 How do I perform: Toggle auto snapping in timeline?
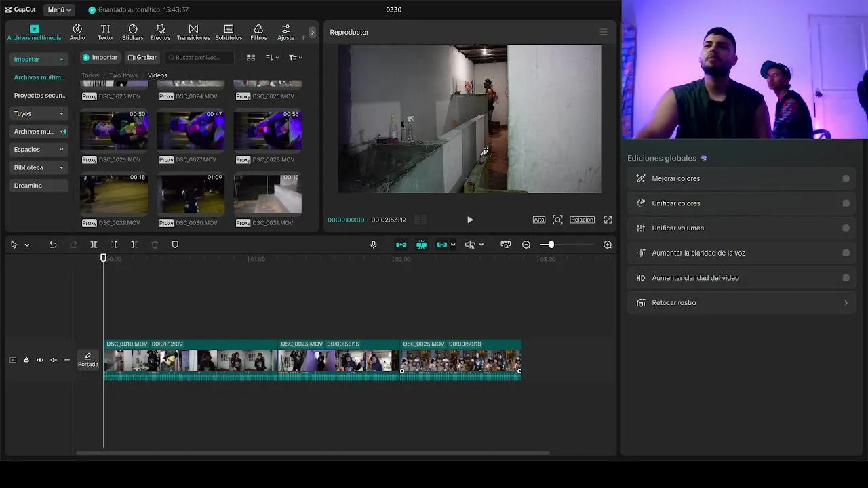(422, 245)
